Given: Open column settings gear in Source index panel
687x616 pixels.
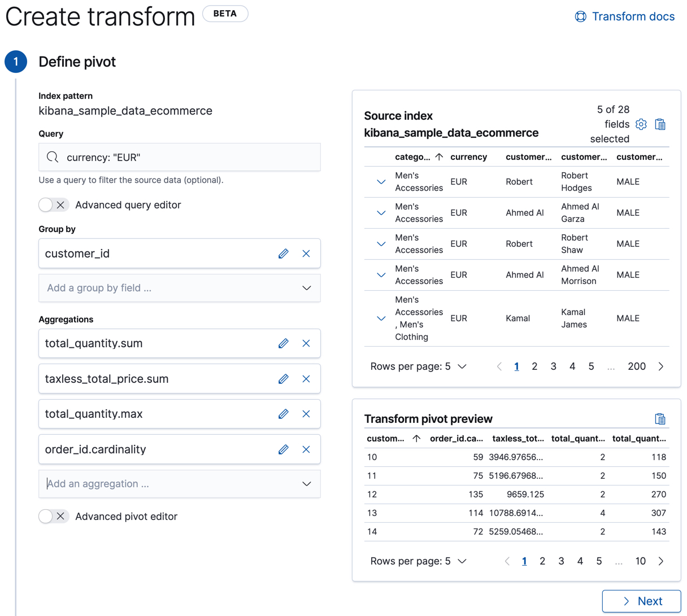Looking at the screenshot, I should 641,124.
